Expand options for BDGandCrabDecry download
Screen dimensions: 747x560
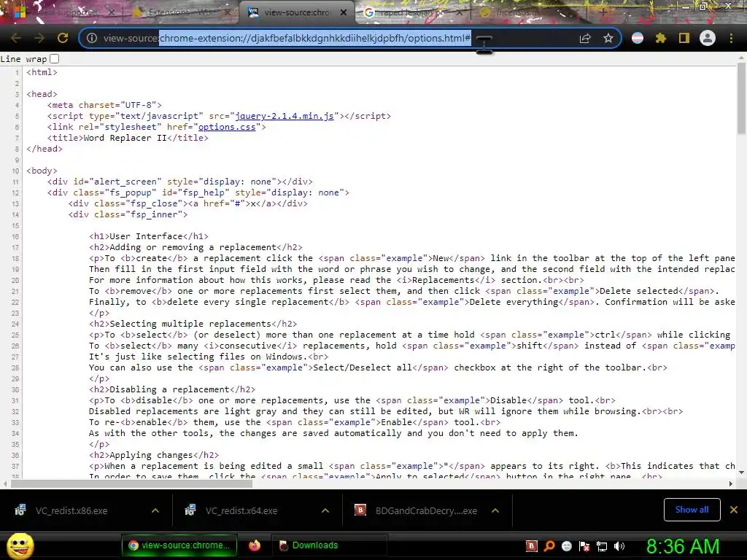point(495,510)
